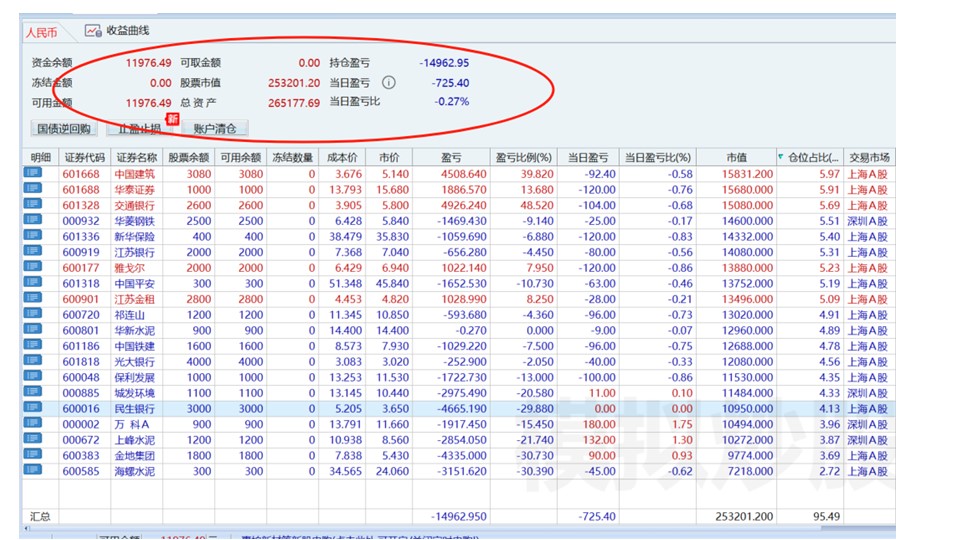
Task: Select stock code 600016
Action: (81, 409)
